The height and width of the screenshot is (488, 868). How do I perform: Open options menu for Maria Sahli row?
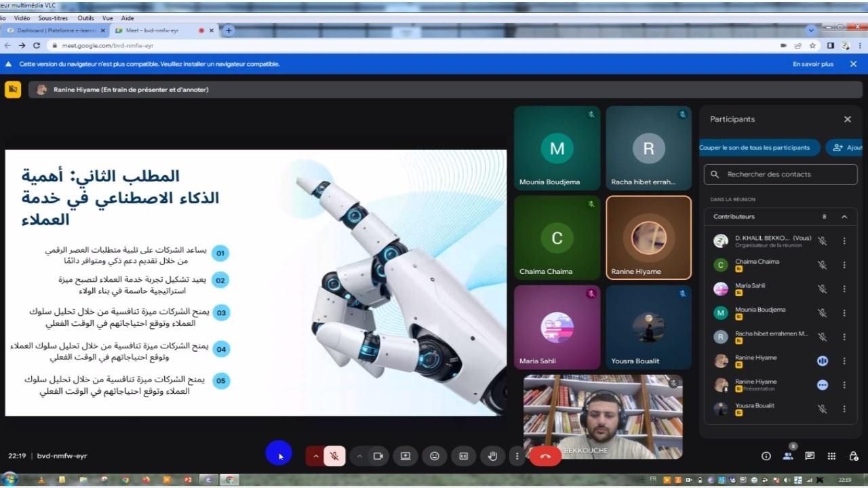pos(844,289)
